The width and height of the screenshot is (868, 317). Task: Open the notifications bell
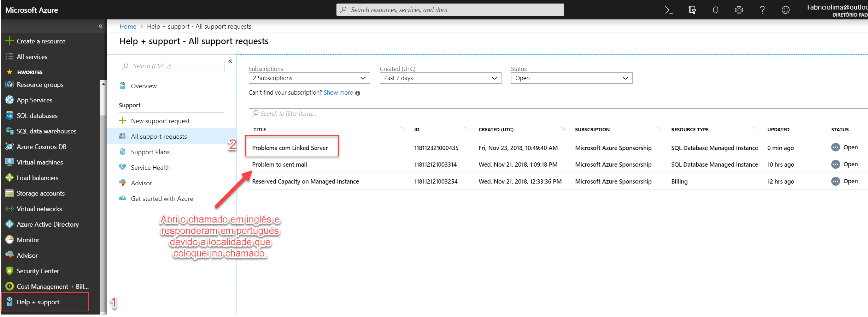tap(715, 10)
